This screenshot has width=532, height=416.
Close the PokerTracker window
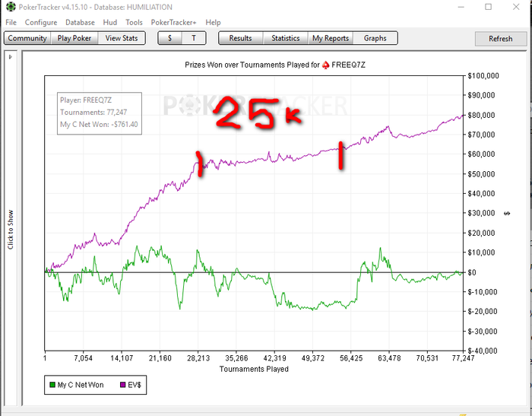click(516, 7)
